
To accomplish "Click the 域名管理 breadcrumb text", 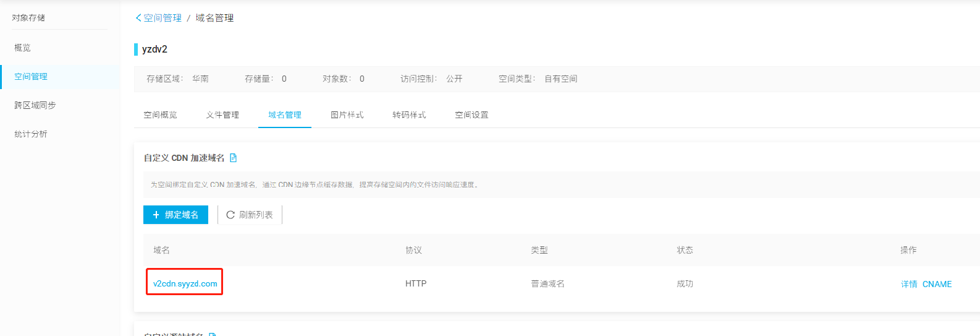I will click(x=214, y=18).
